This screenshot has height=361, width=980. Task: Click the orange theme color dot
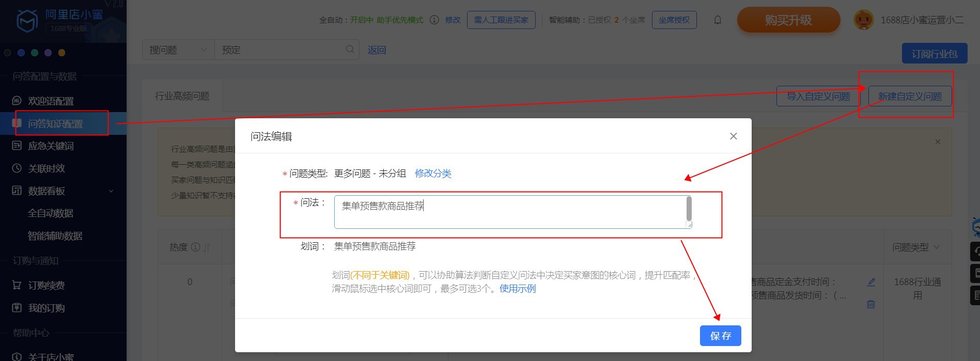point(61,53)
